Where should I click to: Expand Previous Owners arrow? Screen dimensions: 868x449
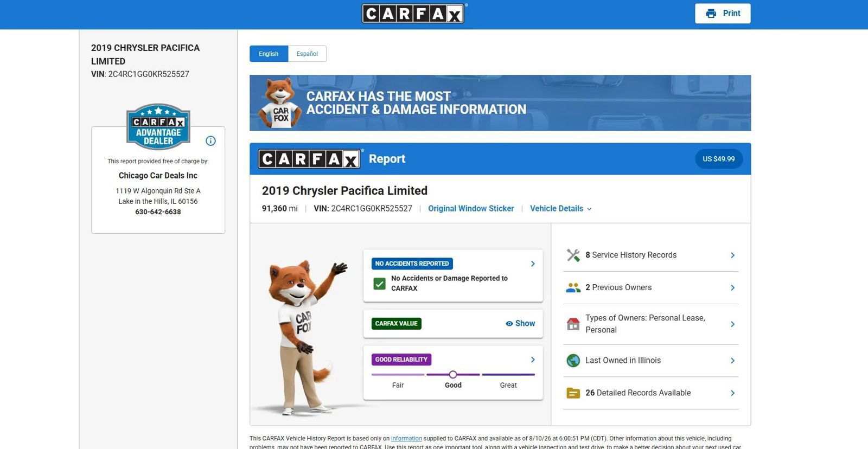[x=732, y=287]
